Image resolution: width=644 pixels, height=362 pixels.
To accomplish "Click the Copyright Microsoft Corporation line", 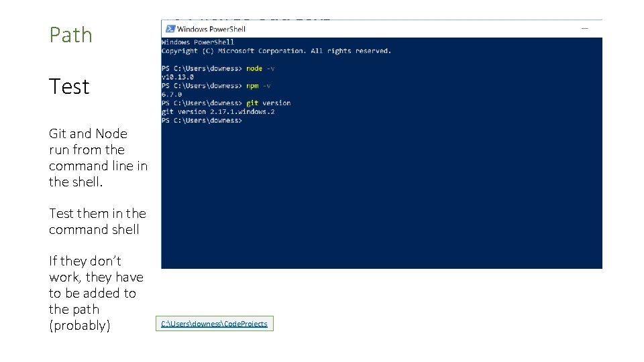I will click(276, 51).
